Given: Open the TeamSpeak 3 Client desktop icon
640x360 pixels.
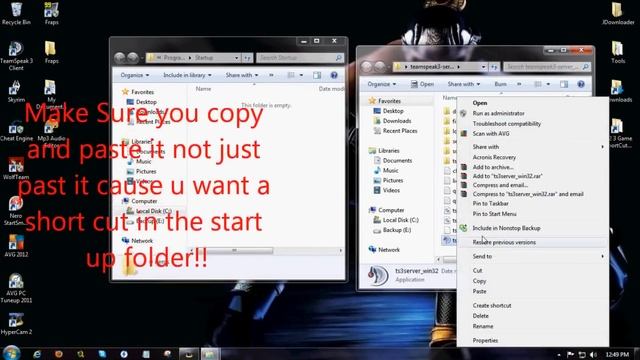Looking at the screenshot, I should tap(16, 56).
